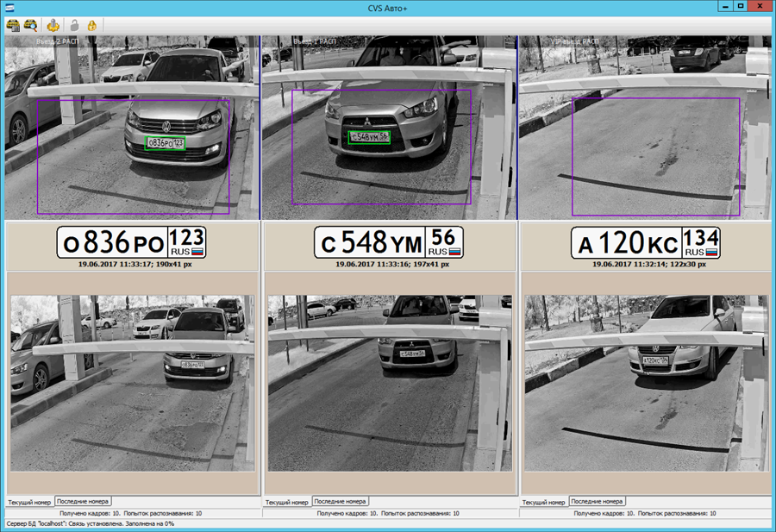Select the green plate box on Volkswagen live feed
Viewport: 776px width, 532px height.
[x=166, y=142]
